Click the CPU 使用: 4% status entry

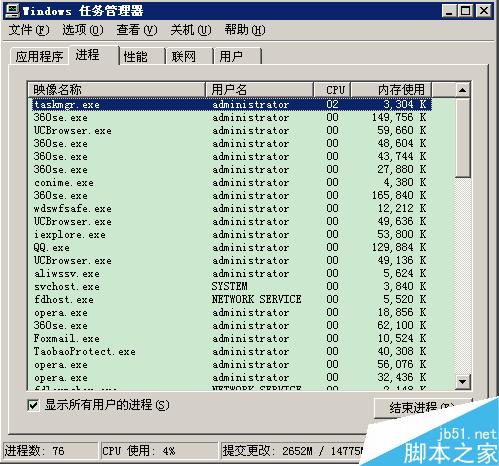pos(159,451)
